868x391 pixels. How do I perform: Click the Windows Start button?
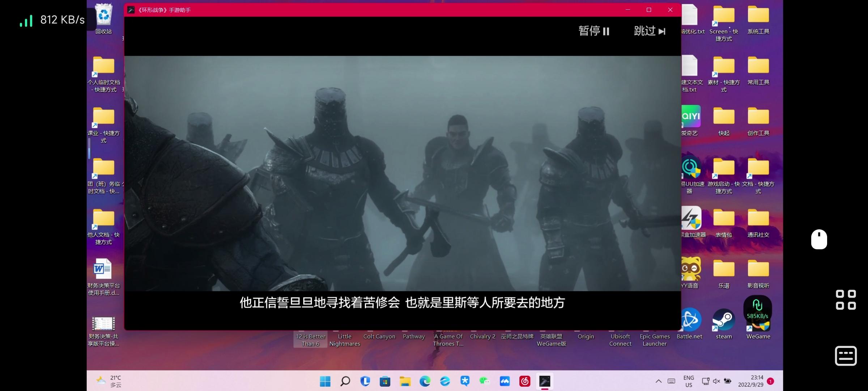(325, 381)
